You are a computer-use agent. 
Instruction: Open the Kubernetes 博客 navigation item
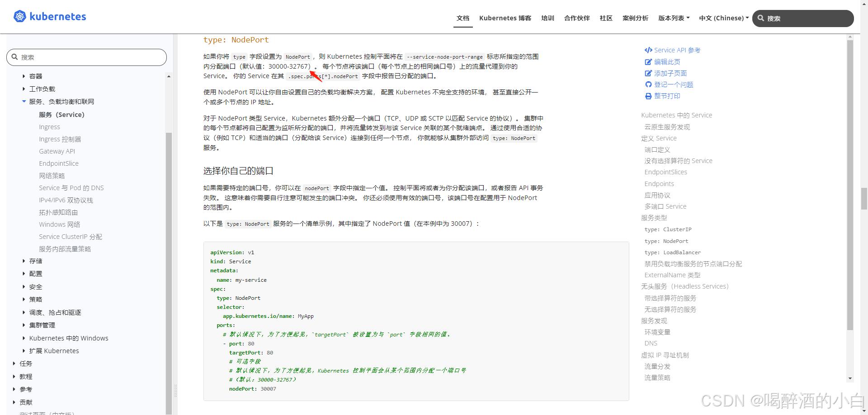coord(505,18)
